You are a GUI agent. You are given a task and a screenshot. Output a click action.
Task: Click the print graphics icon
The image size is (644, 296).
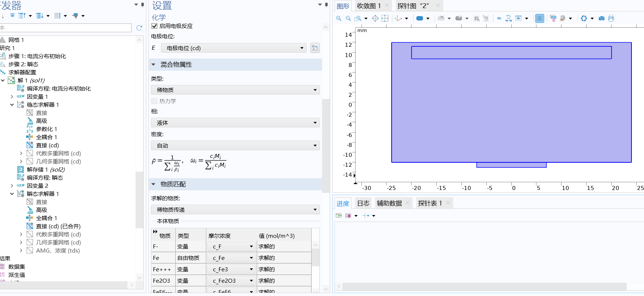pyautogui.click(x=611, y=18)
